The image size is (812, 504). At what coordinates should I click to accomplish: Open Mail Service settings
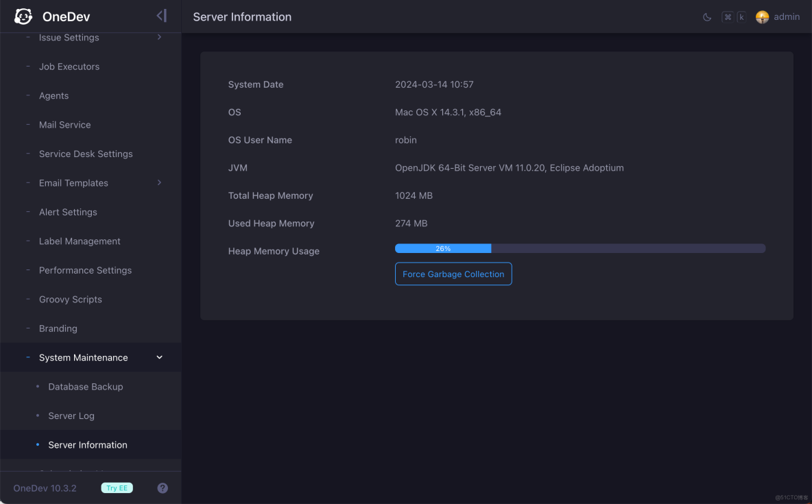pos(64,125)
